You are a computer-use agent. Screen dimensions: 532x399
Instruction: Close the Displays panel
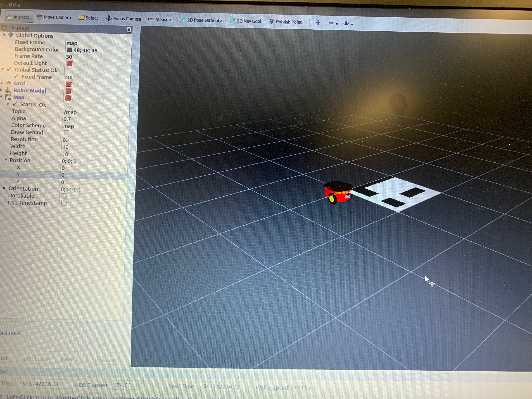point(129,30)
